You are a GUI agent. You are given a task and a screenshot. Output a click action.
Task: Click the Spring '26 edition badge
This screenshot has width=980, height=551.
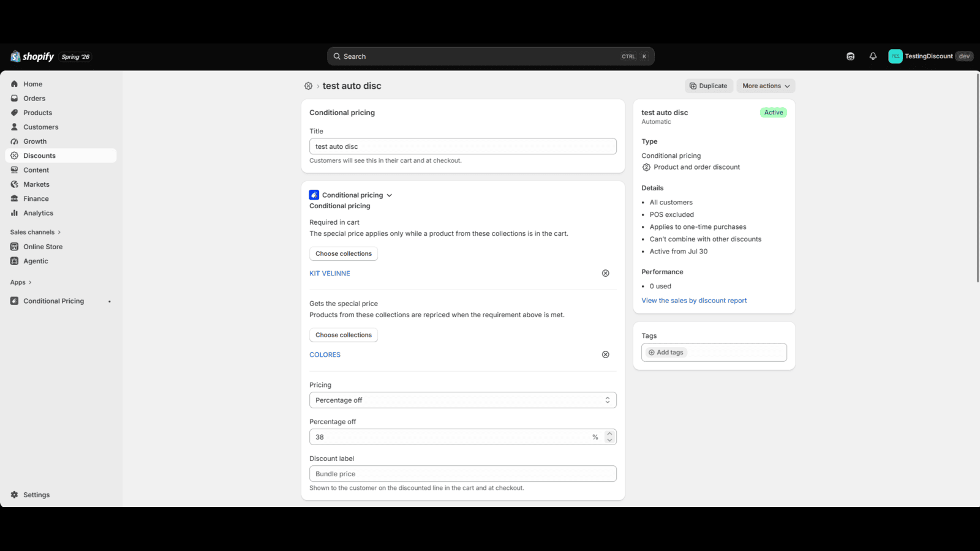click(75, 57)
